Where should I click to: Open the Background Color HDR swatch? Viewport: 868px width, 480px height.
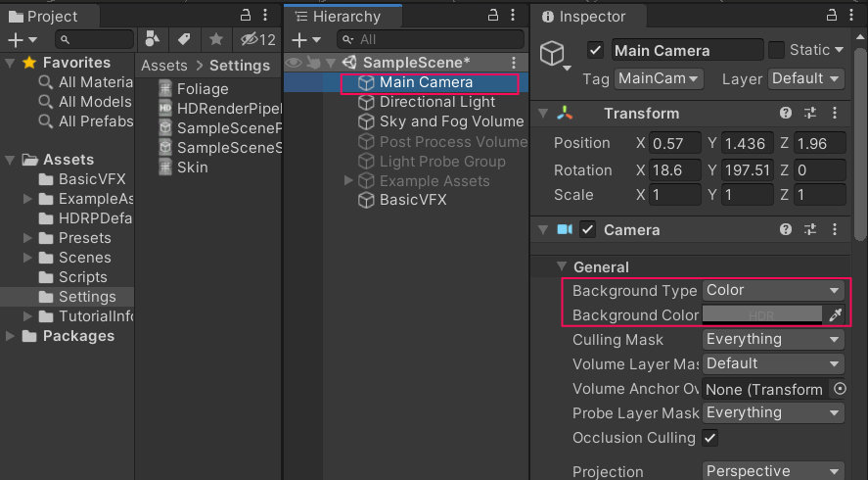pos(761,314)
